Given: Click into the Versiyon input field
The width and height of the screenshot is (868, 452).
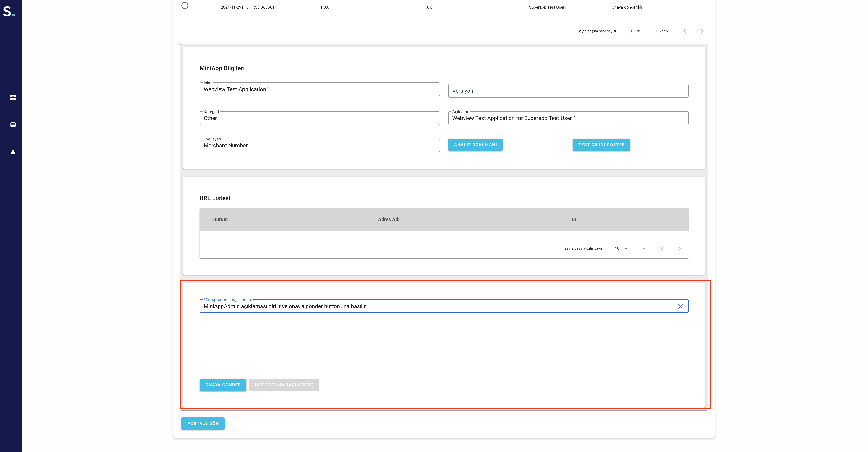Looking at the screenshot, I should [x=568, y=91].
